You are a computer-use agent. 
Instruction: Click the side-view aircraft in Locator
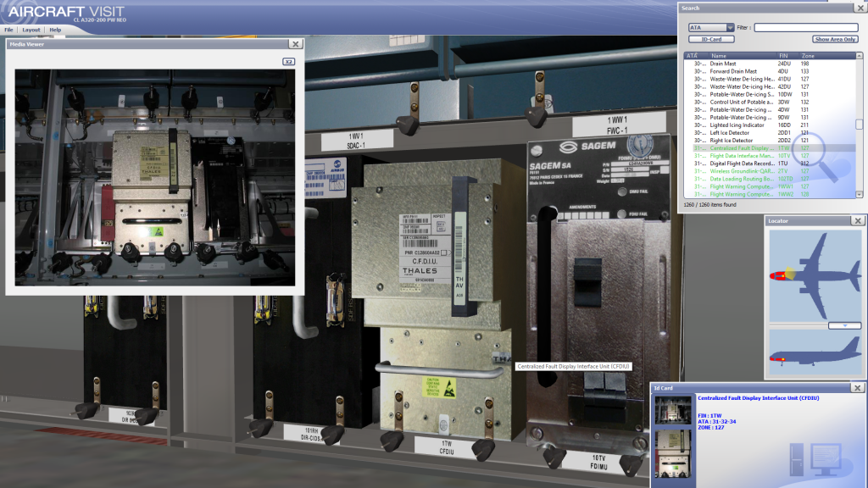(815, 353)
